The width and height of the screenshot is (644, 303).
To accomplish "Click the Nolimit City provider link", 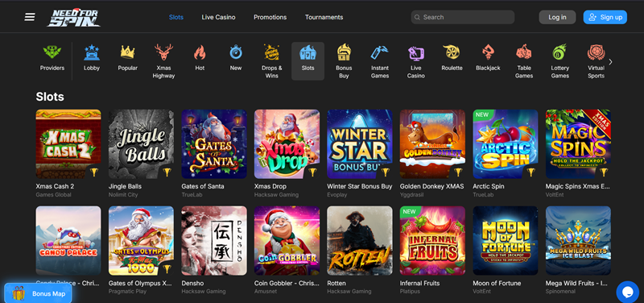I will coord(123,194).
